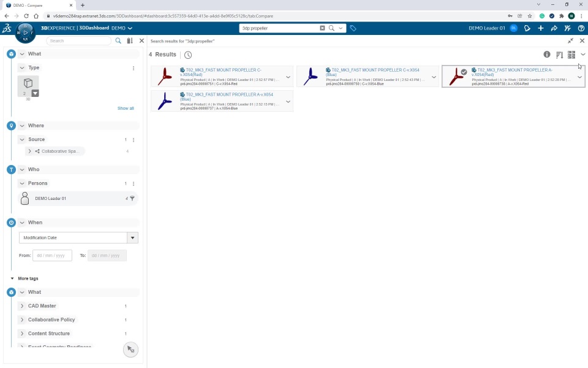588x368 pixels.
Task: Open actions chevron for PROPELLER C Blue
Action: (x=434, y=77)
